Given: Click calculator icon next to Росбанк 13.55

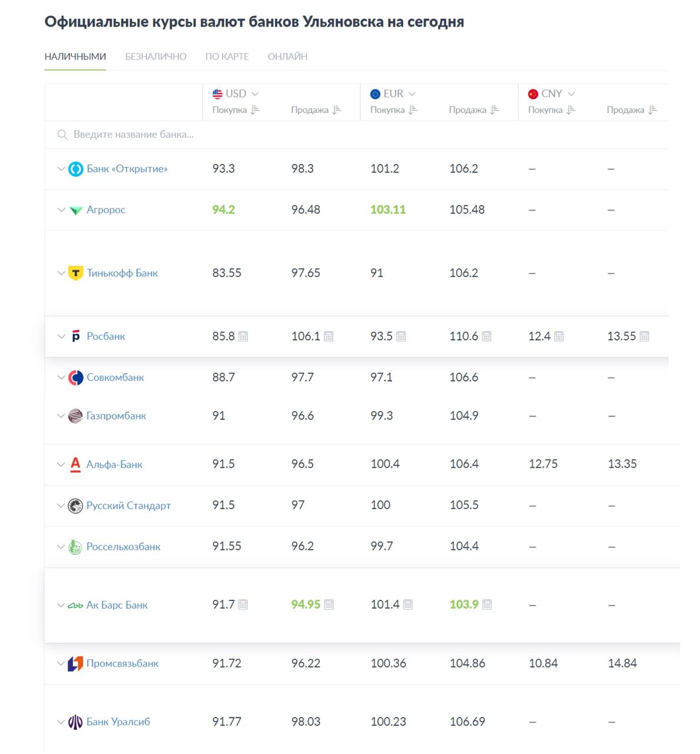Looking at the screenshot, I should click(x=645, y=336).
